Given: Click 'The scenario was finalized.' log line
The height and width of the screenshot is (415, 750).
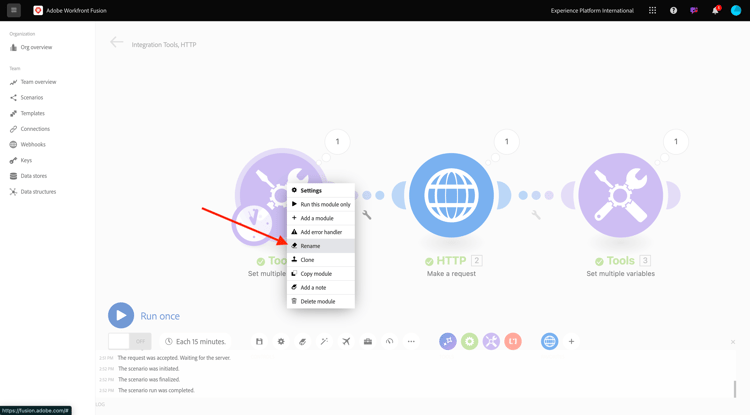Looking at the screenshot, I should [x=149, y=380].
